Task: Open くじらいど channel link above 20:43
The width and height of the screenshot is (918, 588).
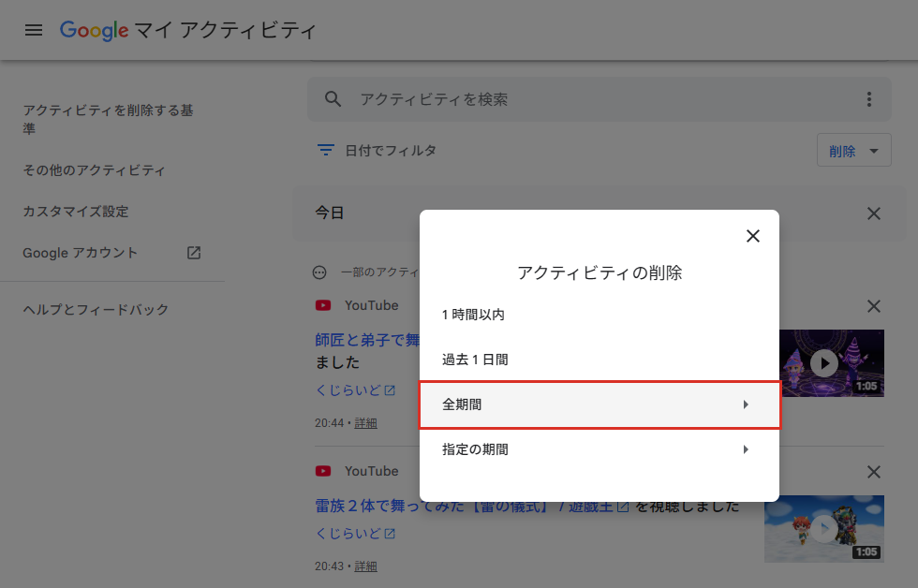Action: [355, 534]
